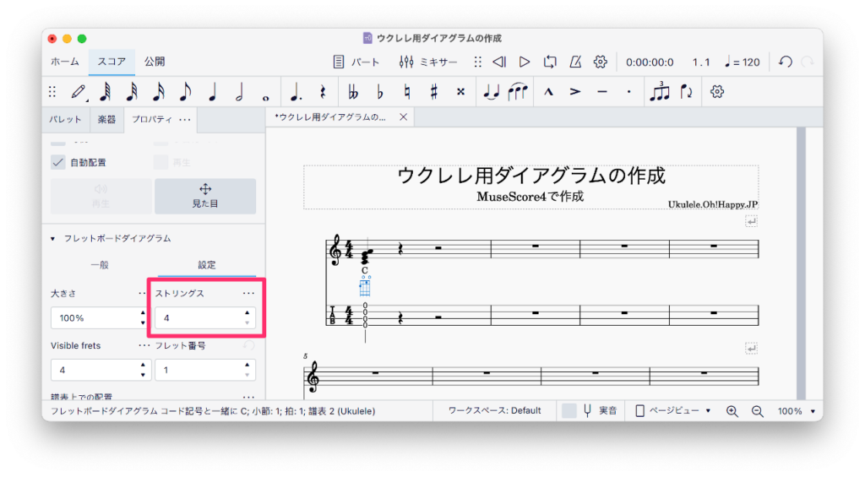Toggle the pencil note input mode
Viewport: 865px width, 504px height.
[x=79, y=91]
